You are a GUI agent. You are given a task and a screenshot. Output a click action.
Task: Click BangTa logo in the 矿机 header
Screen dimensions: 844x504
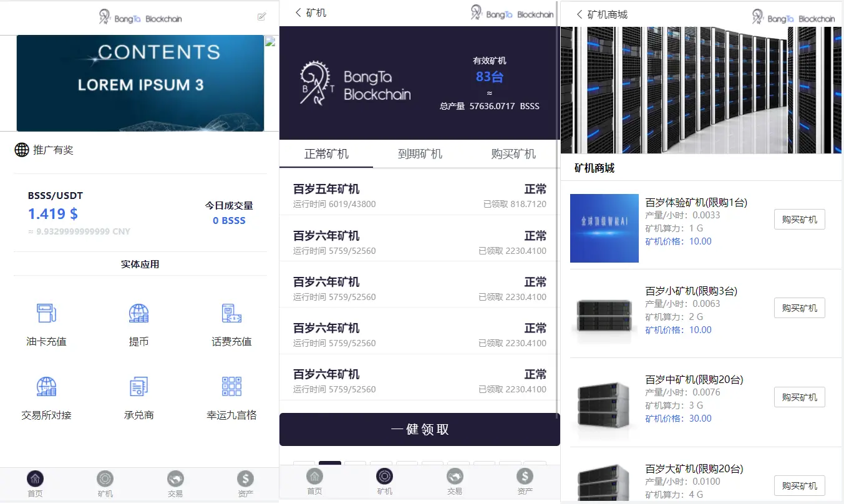tap(512, 12)
